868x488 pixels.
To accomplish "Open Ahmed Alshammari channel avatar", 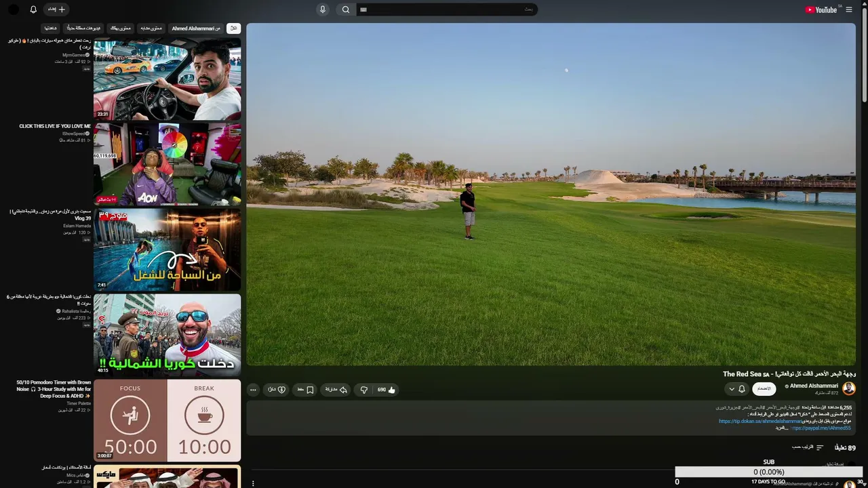I will point(849,388).
